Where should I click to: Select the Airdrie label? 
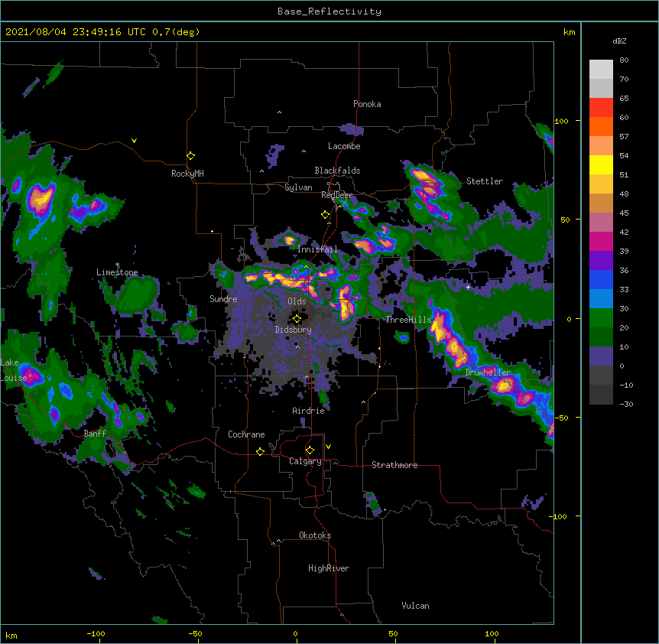pos(309,411)
